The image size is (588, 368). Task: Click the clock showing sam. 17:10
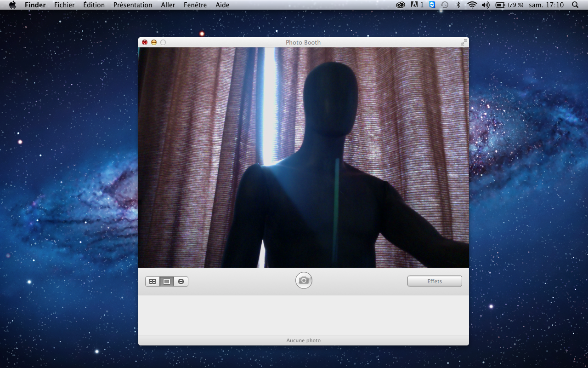tap(546, 5)
